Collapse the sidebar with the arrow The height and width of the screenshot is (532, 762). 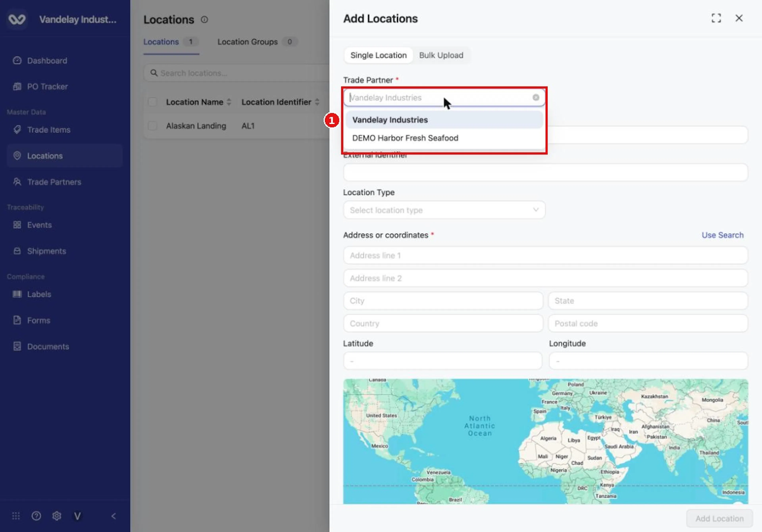(114, 516)
